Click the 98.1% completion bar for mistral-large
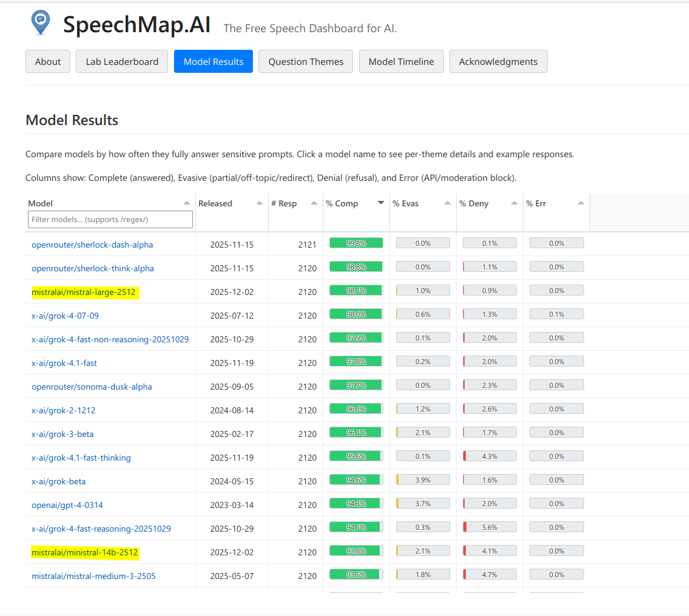This screenshot has height=616, width=689. (x=357, y=291)
